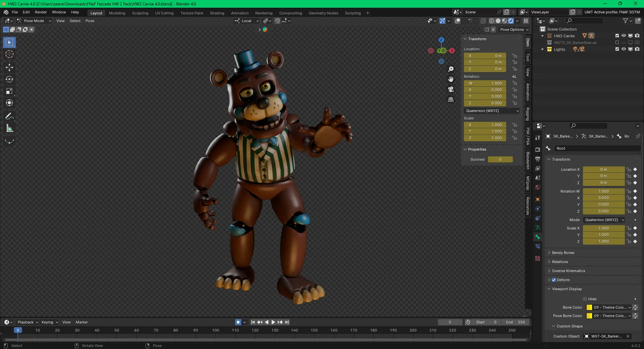This screenshot has width=644, height=349.
Task: Click the End frame 250 field
Action: pos(515,322)
